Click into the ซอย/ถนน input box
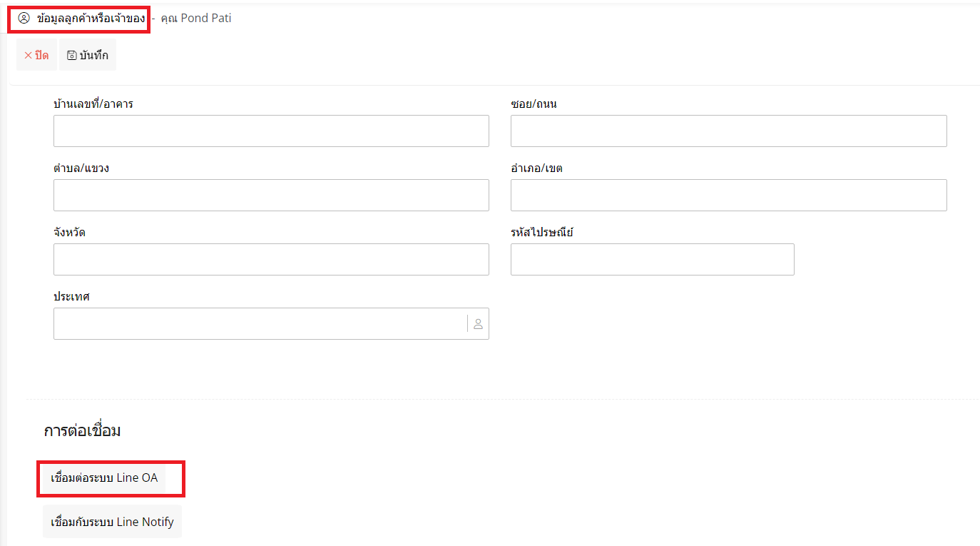This screenshot has height=546, width=980. pyautogui.click(x=728, y=131)
